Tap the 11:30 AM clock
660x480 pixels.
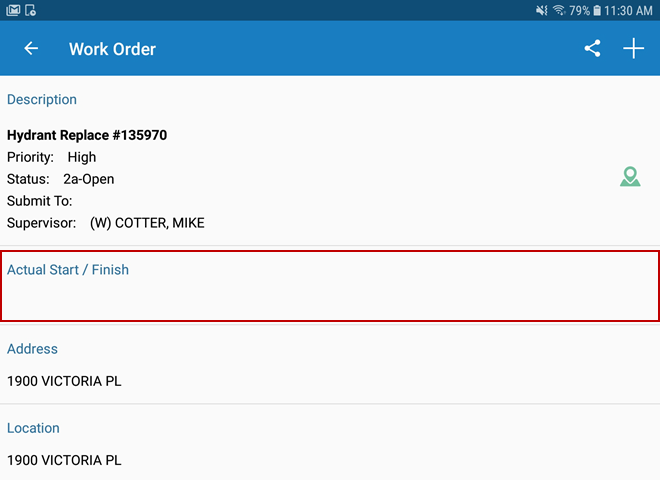point(630,10)
